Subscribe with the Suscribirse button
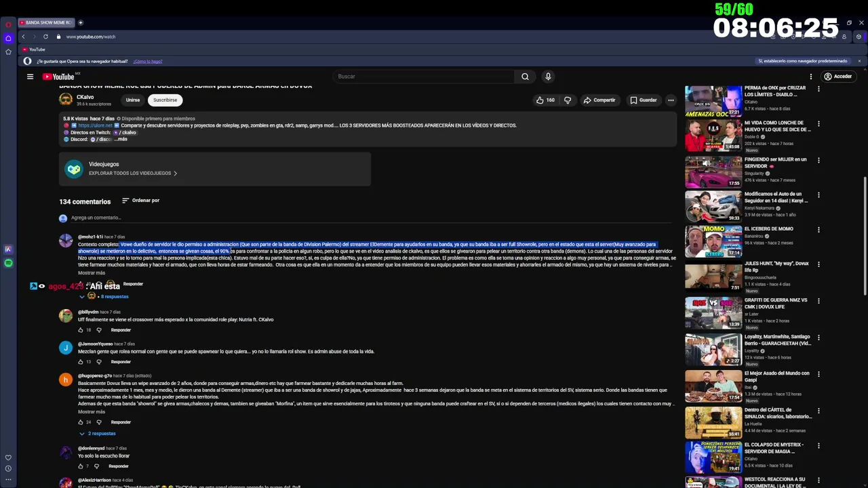This screenshot has width=868, height=488. [x=165, y=100]
